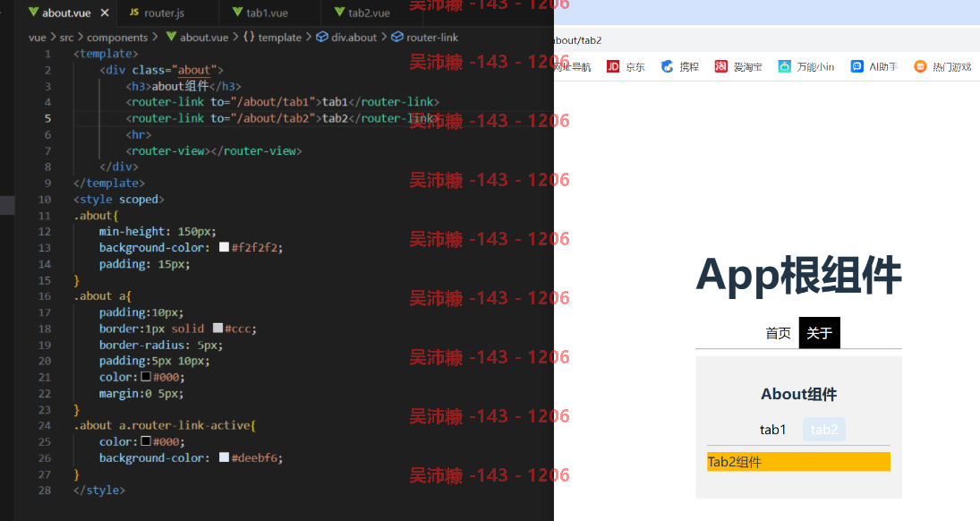Screen dimensions: 980x521
Task: Open the router.js editor tab
Action: (164, 13)
